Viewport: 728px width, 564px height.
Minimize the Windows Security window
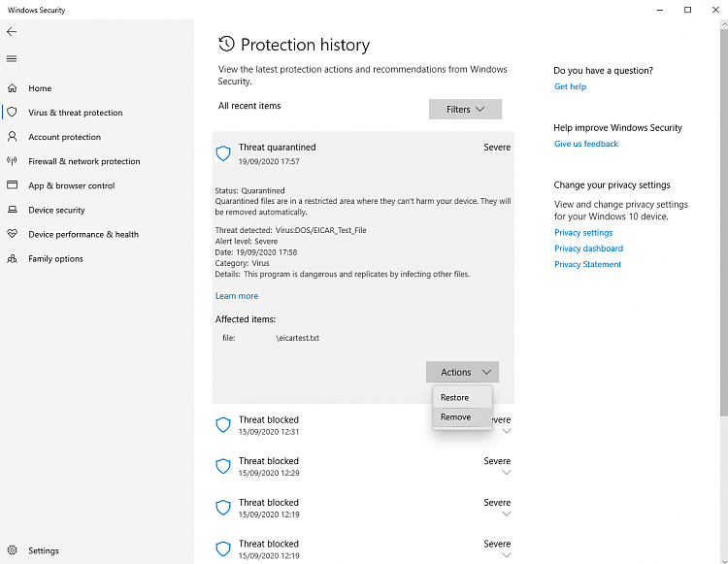660,10
